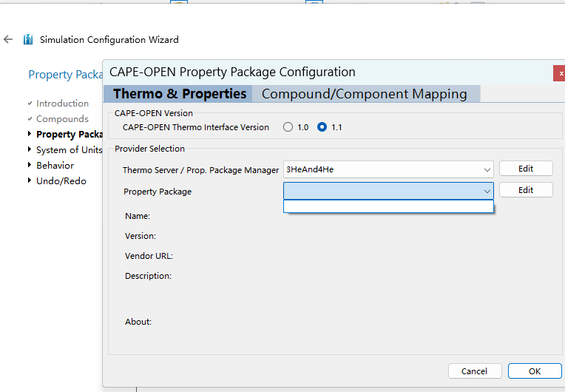Open the Thermo Server / Prop. Package Manager dropdown

pos(487,169)
